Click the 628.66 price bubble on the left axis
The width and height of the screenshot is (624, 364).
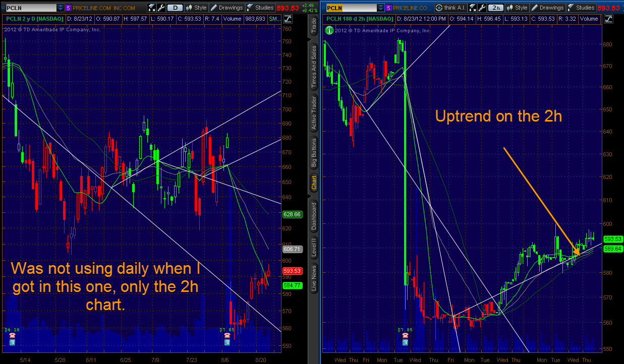(293, 214)
